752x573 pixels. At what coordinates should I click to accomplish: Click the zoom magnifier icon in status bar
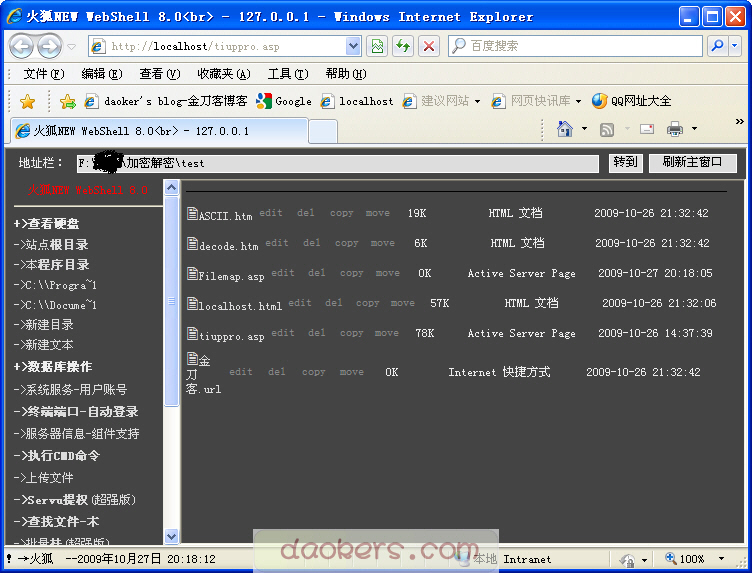pos(670,558)
